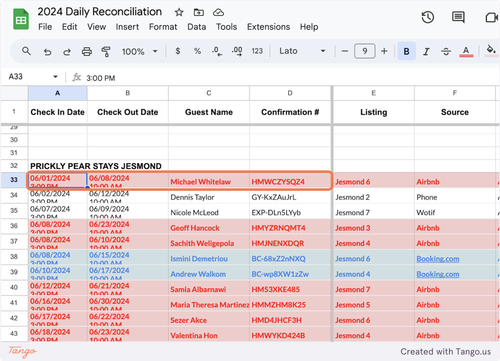The height and width of the screenshot is (361, 500).
Task: Follow the Booking.com link for Andrew Walkom
Action: click(x=438, y=274)
